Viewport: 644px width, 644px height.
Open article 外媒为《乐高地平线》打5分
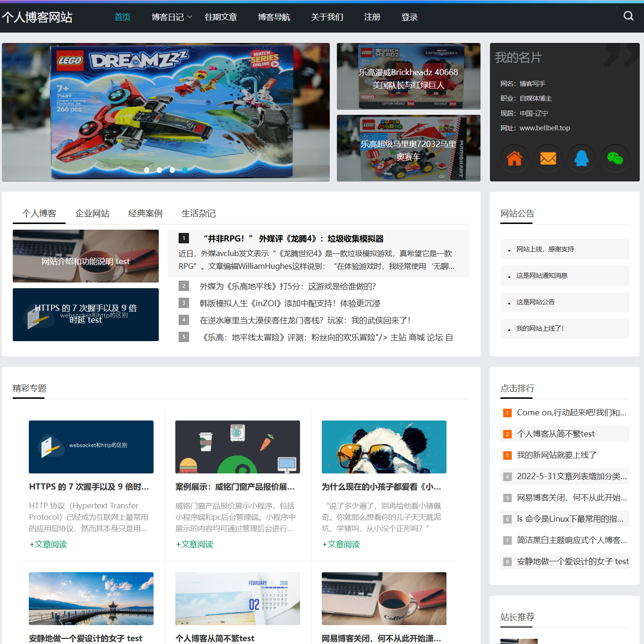tap(288, 286)
